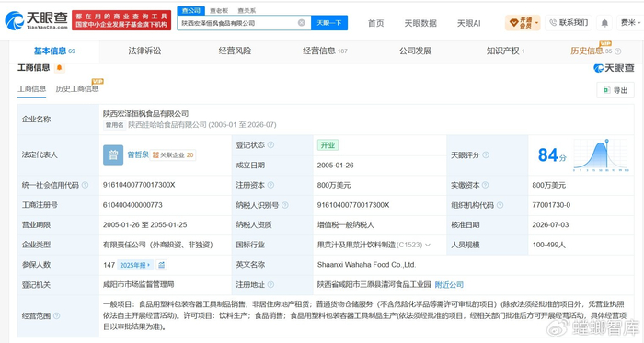The image size is (644, 343).
Task: Open 天眼数据 link
Action: tap(420, 23)
